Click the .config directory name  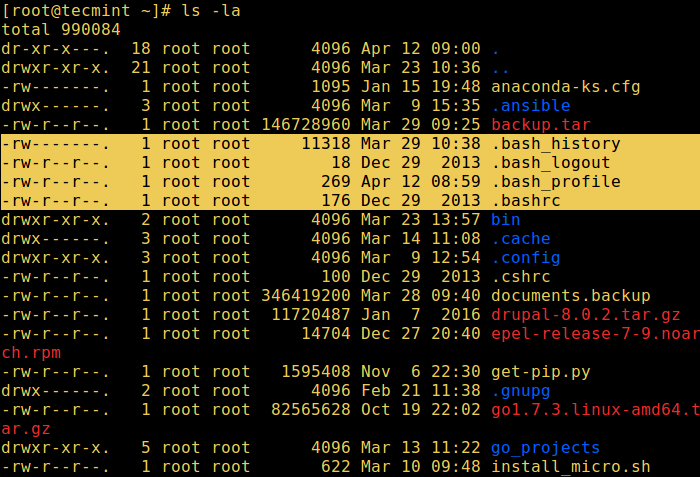[526, 258]
